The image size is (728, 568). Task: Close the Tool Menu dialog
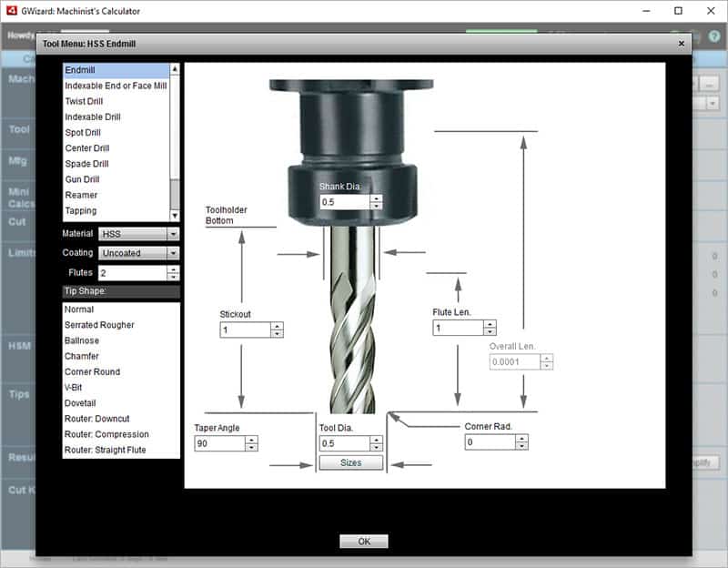point(681,43)
